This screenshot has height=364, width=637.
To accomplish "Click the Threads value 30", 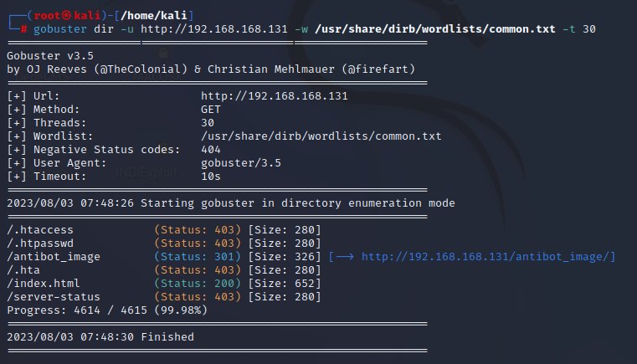I will tap(208, 123).
